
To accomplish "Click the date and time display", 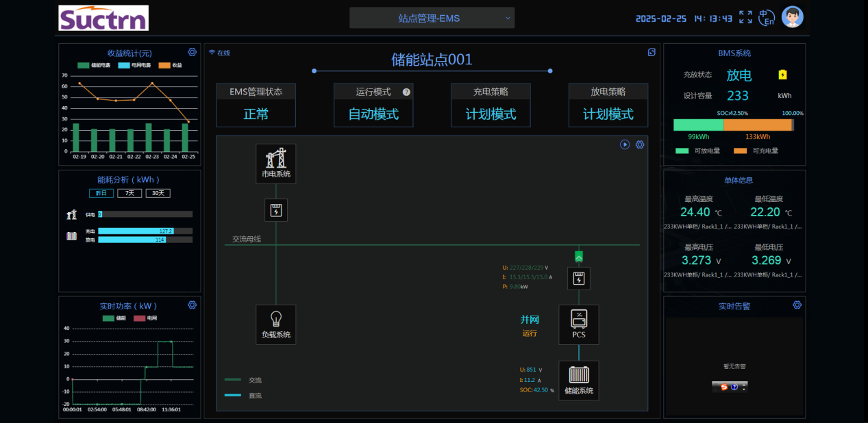I will [684, 18].
